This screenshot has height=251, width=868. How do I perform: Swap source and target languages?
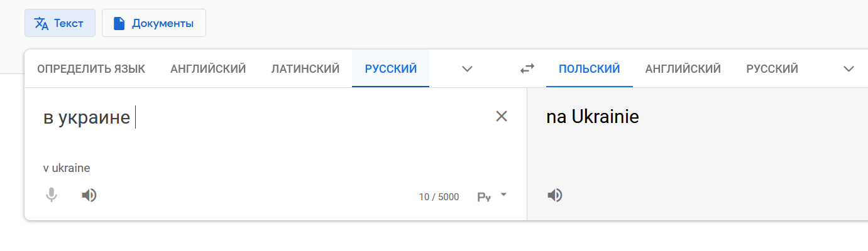pyautogui.click(x=527, y=69)
